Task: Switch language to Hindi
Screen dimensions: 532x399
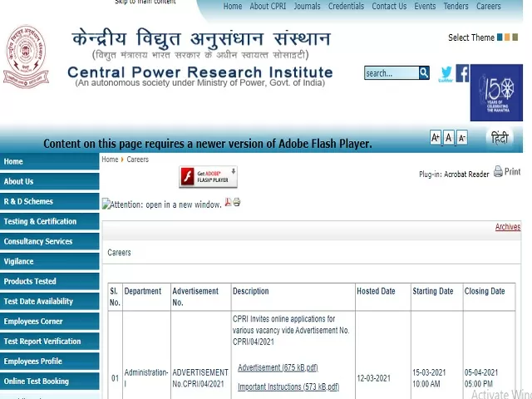Action: pos(500,138)
